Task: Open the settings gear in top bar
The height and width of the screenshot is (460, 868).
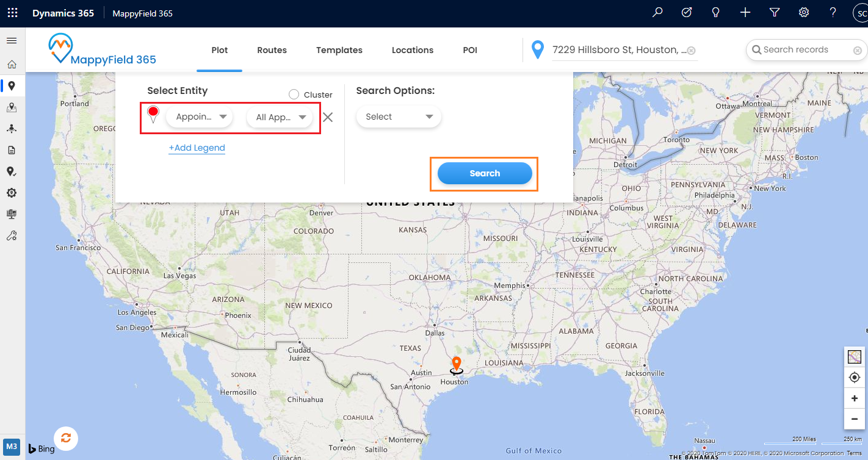Action: [804, 12]
